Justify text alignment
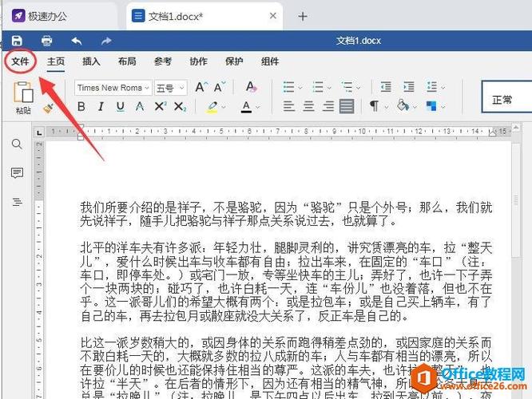532x399 pixels. coord(347,106)
